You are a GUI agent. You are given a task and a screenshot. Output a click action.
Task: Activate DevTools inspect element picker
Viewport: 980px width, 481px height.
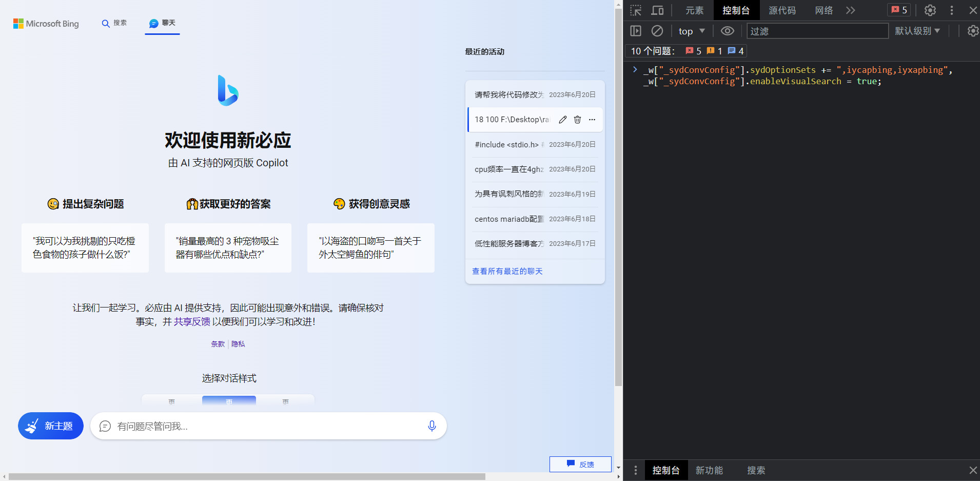(x=636, y=10)
